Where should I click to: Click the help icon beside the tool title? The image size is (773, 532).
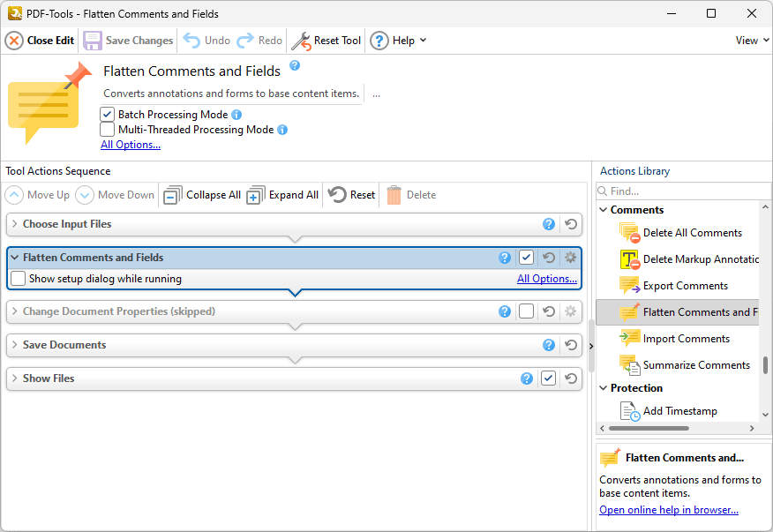tap(295, 65)
